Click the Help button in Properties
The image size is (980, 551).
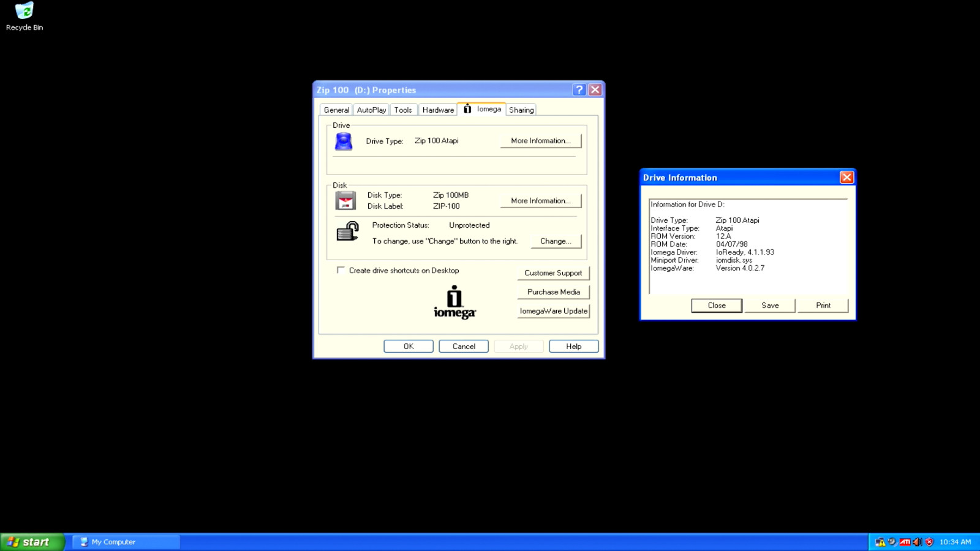coord(574,347)
